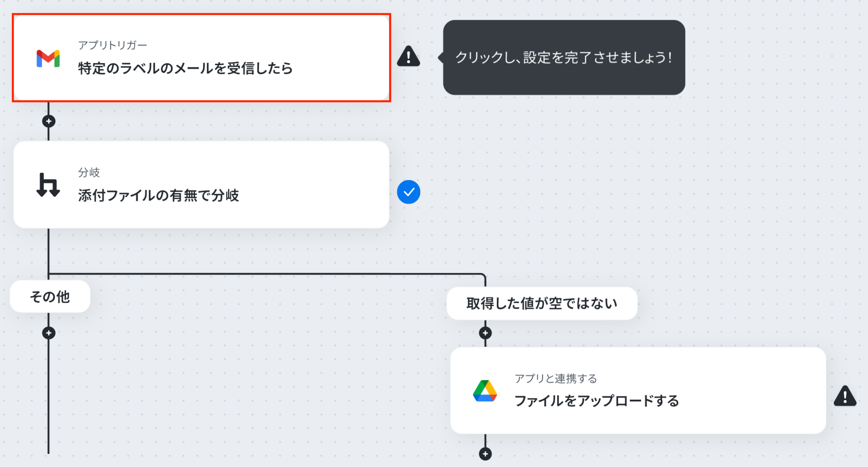The image size is (868, 467).
Task: Add step below ファイルをアップロードする card
Action: [485, 454]
